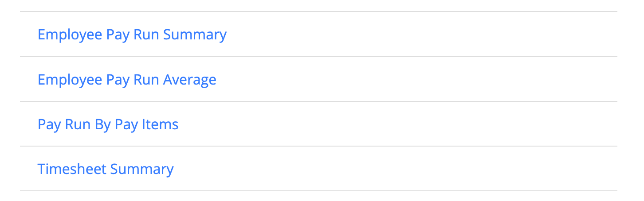The image size is (644, 201).
Task: Select the first report in the list
Action: coord(132,35)
